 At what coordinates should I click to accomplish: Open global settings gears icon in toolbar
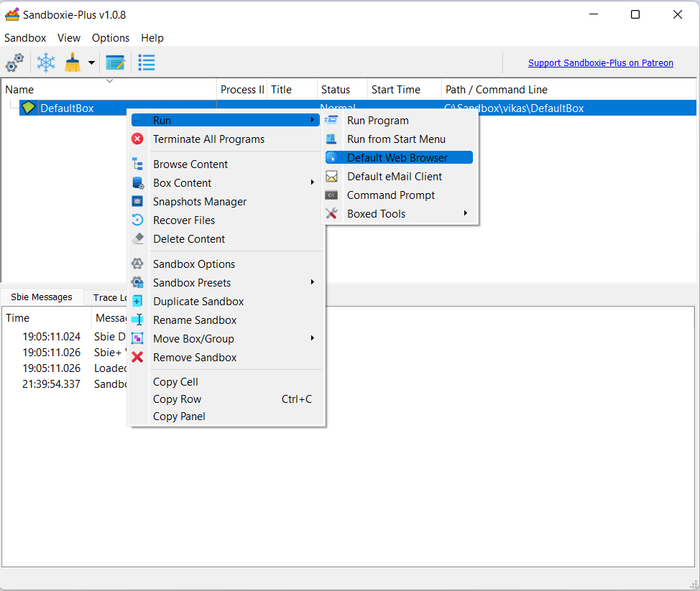tap(14, 62)
